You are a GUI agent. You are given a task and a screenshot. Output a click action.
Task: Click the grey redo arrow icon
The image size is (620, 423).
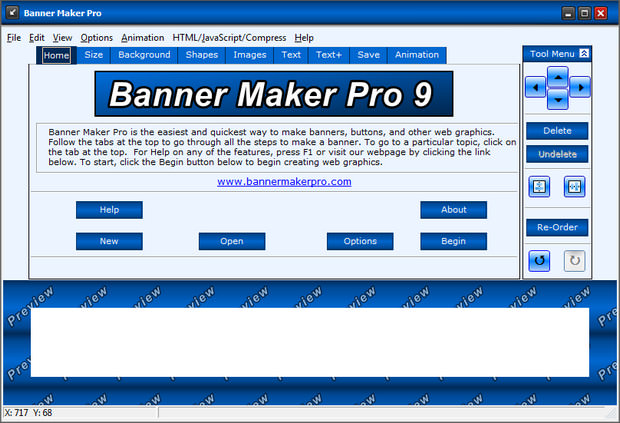(574, 261)
